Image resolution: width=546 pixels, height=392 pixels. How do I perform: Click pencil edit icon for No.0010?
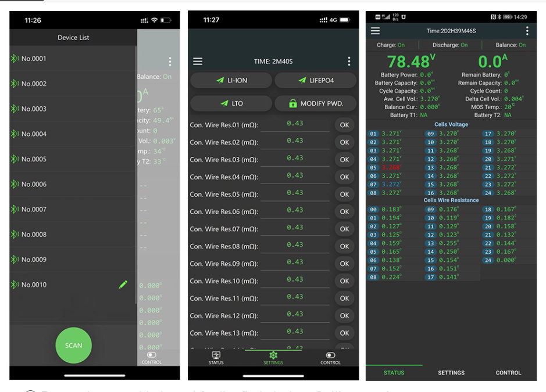coord(123,285)
